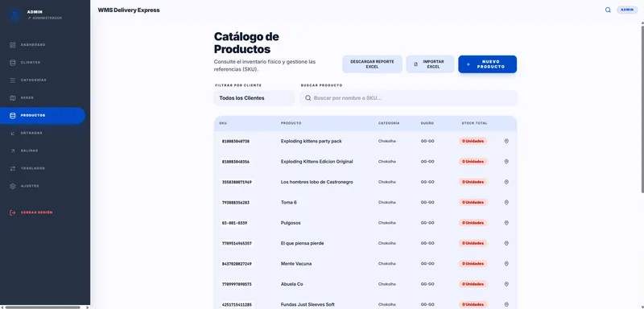Viewport: 644px width, 309px height.
Task: Open location pin for Abuela Co
Action: [x=506, y=284]
